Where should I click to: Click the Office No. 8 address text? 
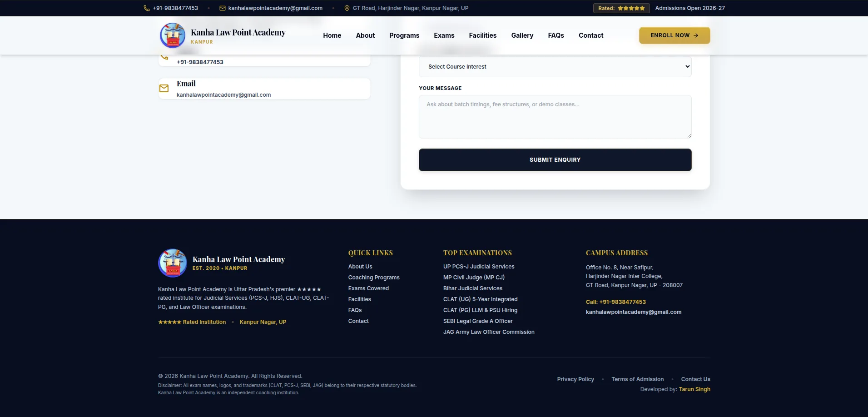pos(634,276)
